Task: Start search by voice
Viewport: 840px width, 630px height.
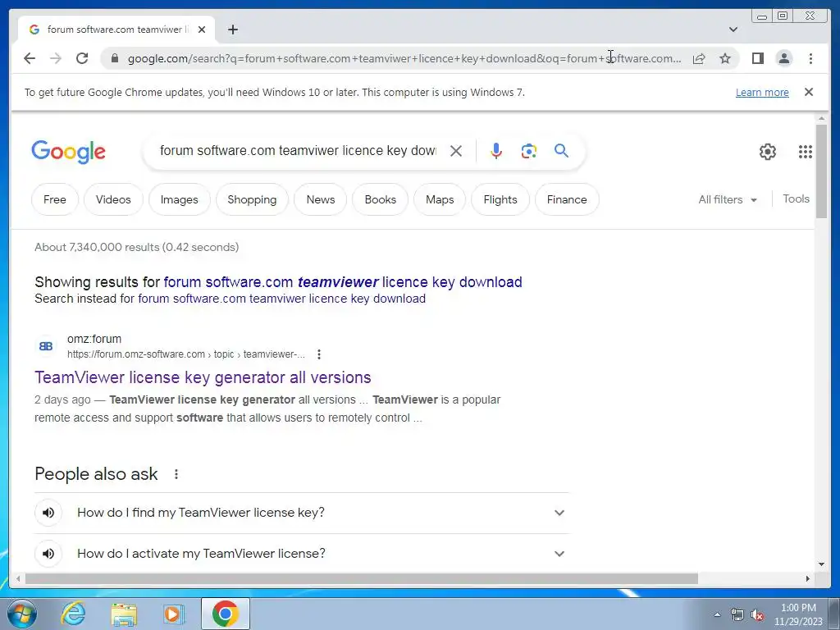Action: point(496,151)
